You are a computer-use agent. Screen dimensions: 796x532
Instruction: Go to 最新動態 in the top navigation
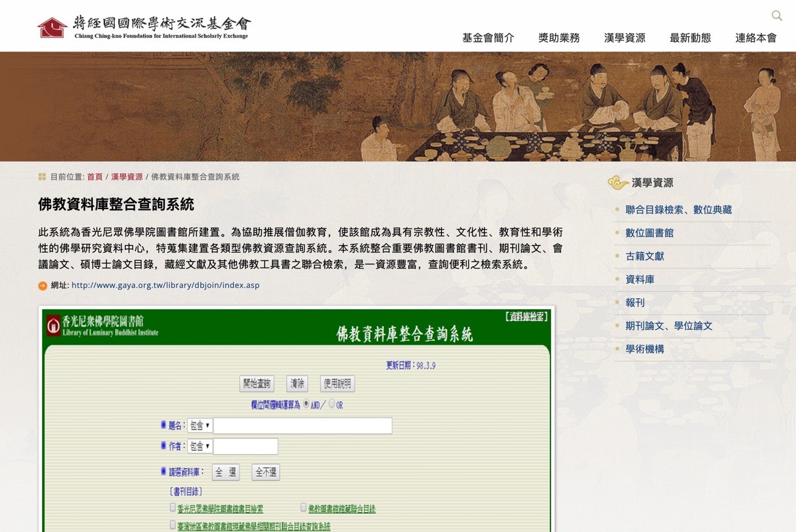click(x=690, y=37)
